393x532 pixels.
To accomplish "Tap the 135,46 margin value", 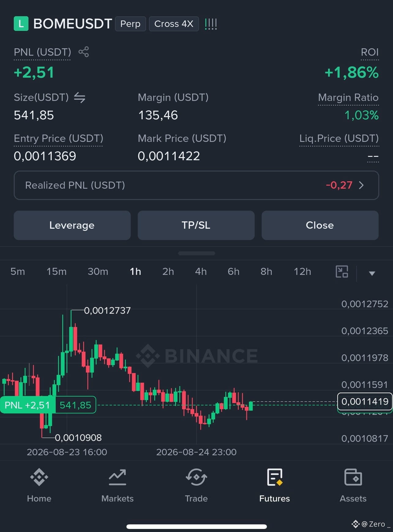I will click(x=158, y=115).
